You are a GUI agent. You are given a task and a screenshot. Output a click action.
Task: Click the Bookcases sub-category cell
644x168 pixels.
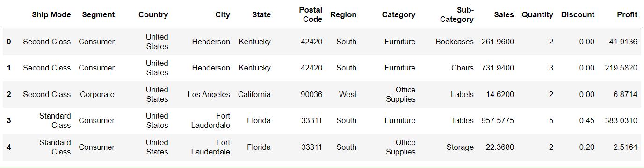(455, 42)
